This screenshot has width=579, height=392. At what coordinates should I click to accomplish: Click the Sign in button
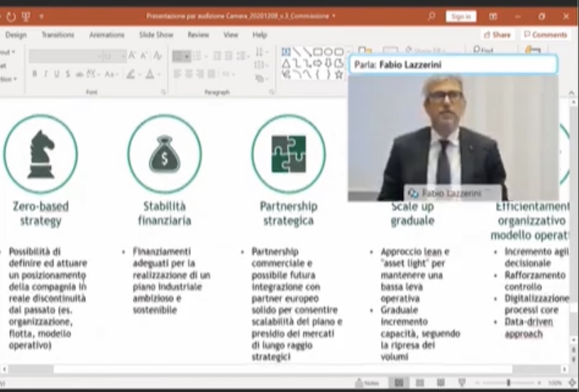[461, 16]
